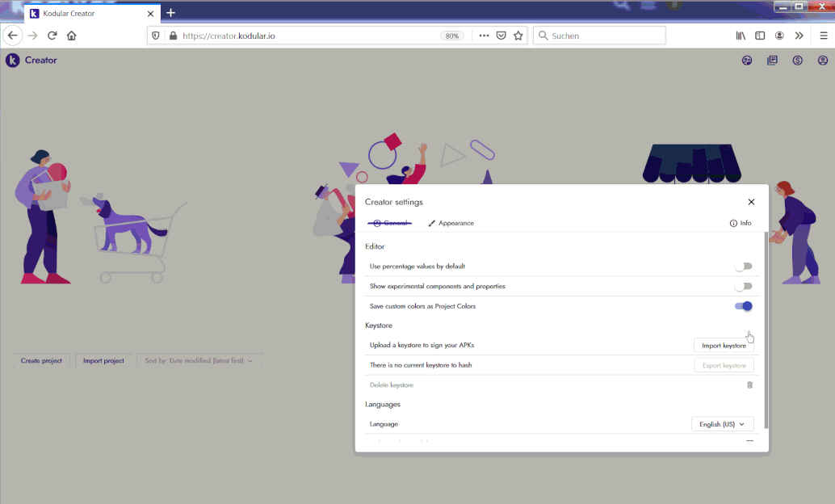Click the delete keystore trash icon
Viewport: 835px width, 504px height.
tap(749, 385)
